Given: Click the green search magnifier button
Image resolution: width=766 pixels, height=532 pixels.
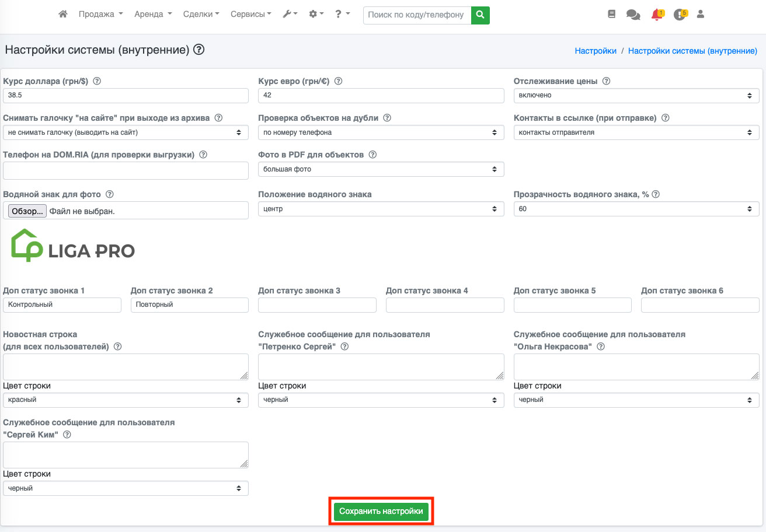Looking at the screenshot, I should click(x=480, y=15).
